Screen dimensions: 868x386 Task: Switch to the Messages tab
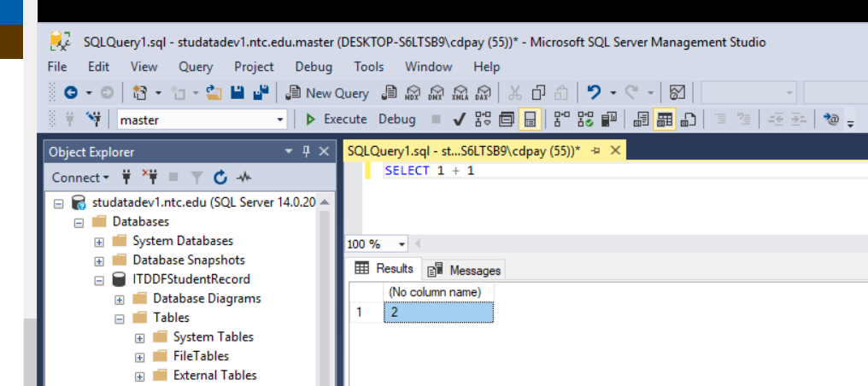click(464, 270)
